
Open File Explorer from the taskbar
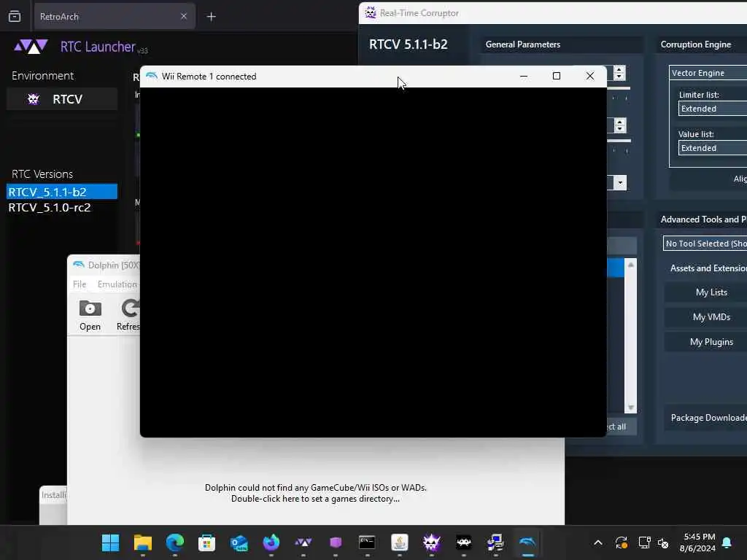[x=143, y=542]
